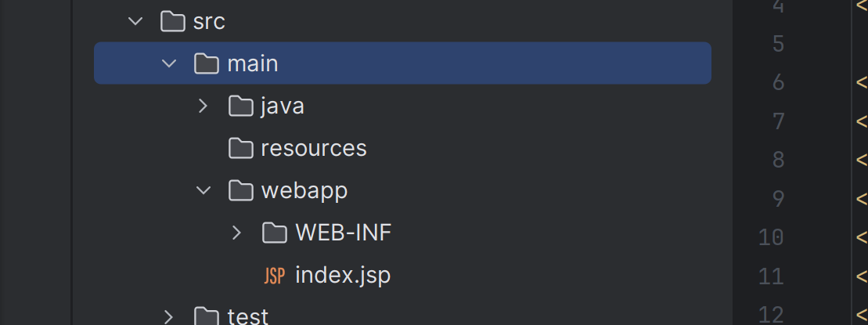Click editor gutter line number 8
The width and height of the screenshot is (868, 325).
click(778, 160)
